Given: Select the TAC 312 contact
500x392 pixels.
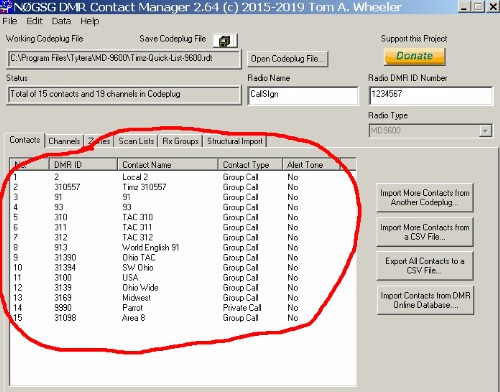Looking at the screenshot, I should point(183,237).
